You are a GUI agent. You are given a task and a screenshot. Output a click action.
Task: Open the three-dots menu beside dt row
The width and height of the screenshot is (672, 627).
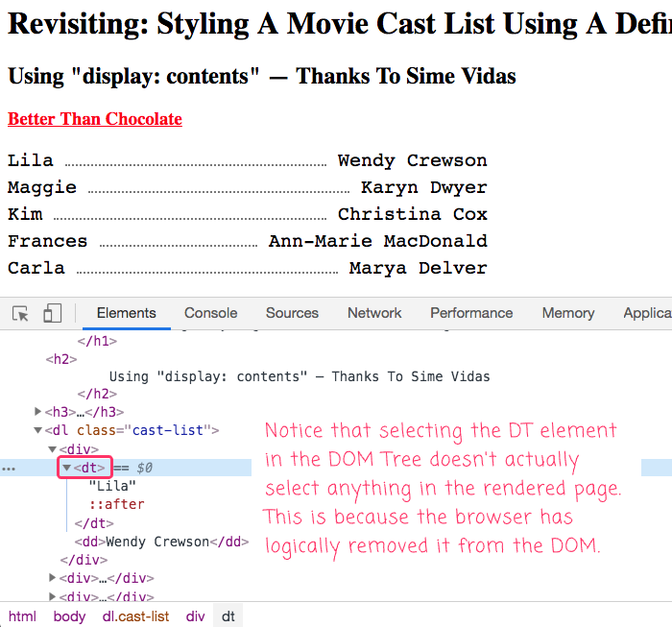(9, 469)
